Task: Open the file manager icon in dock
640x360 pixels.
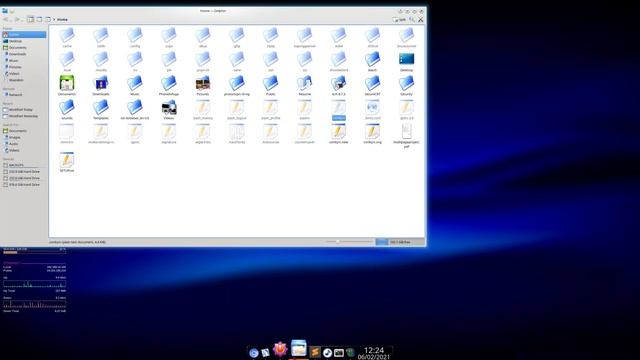Action: [299, 348]
